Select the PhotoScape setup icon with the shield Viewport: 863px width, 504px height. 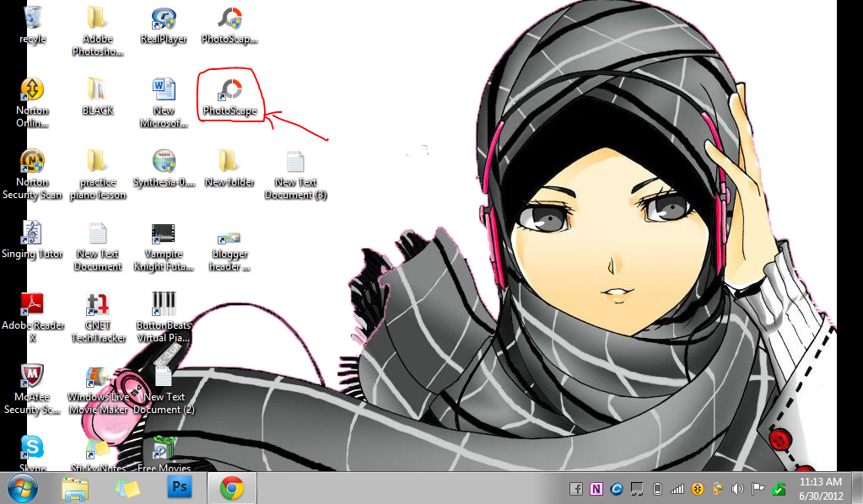click(x=229, y=25)
